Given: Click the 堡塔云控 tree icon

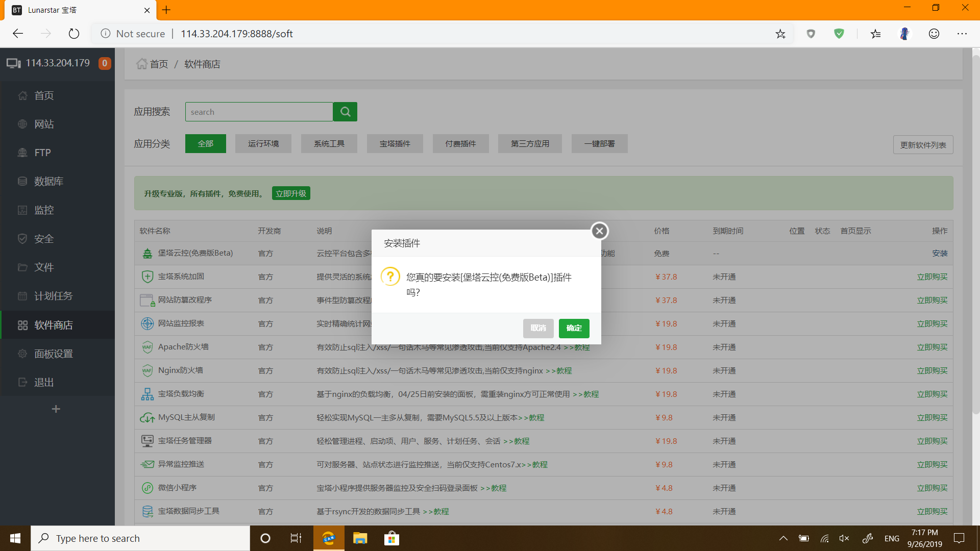Looking at the screenshot, I should [148, 253].
